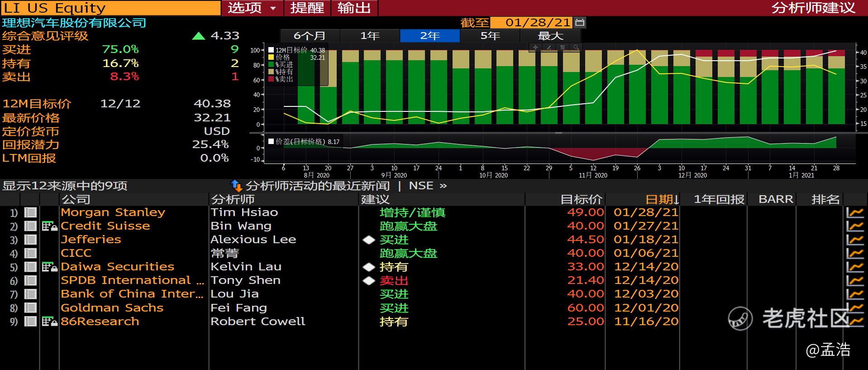Sort by 公司 column header
Viewport: 868px width, 370px height.
pyautogui.click(x=76, y=199)
